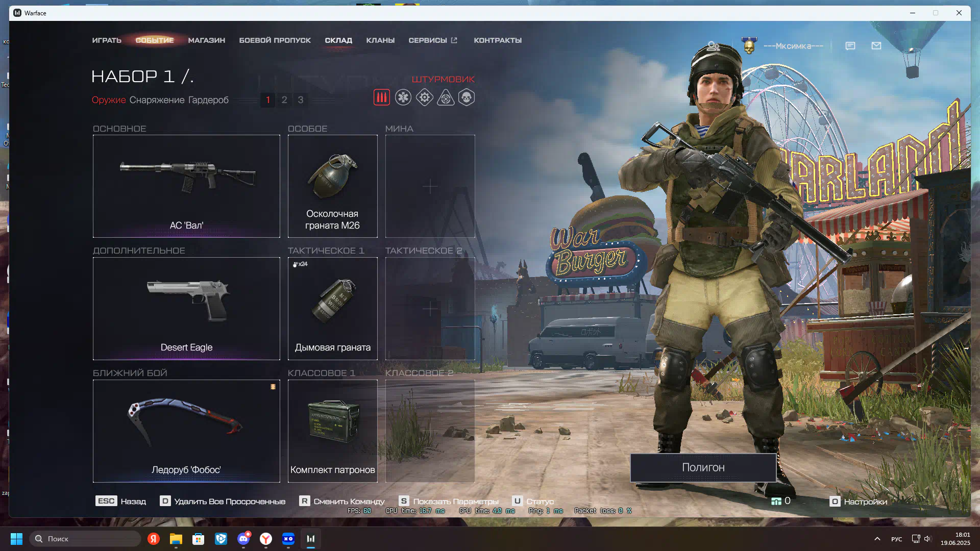The width and height of the screenshot is (980, 551).
Task: Select the SED class skull icon
Action: [467, 97]
